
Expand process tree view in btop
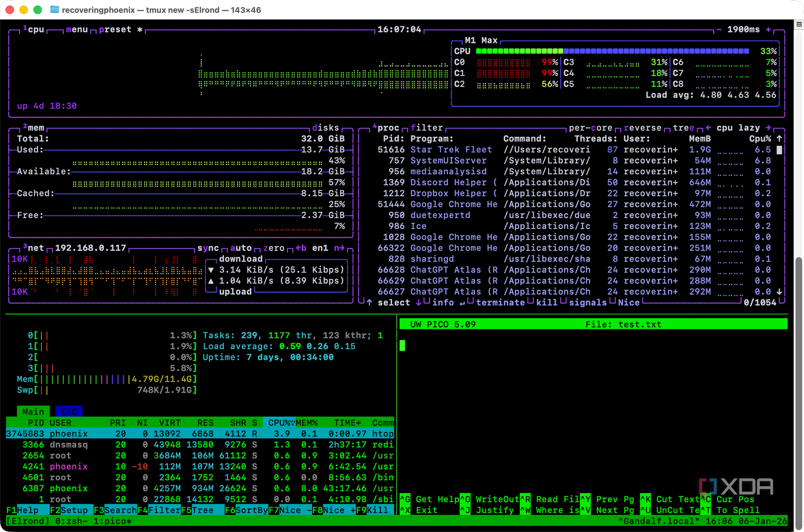683,128
